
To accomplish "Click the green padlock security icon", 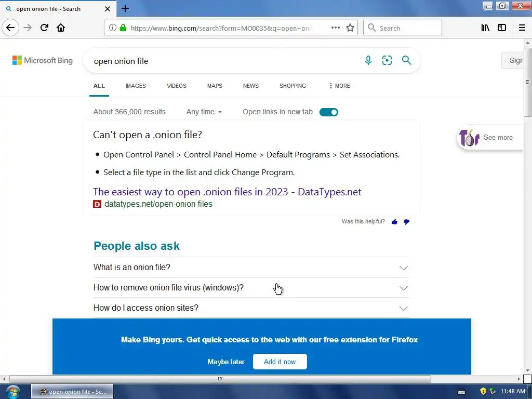I will (123, 28).
